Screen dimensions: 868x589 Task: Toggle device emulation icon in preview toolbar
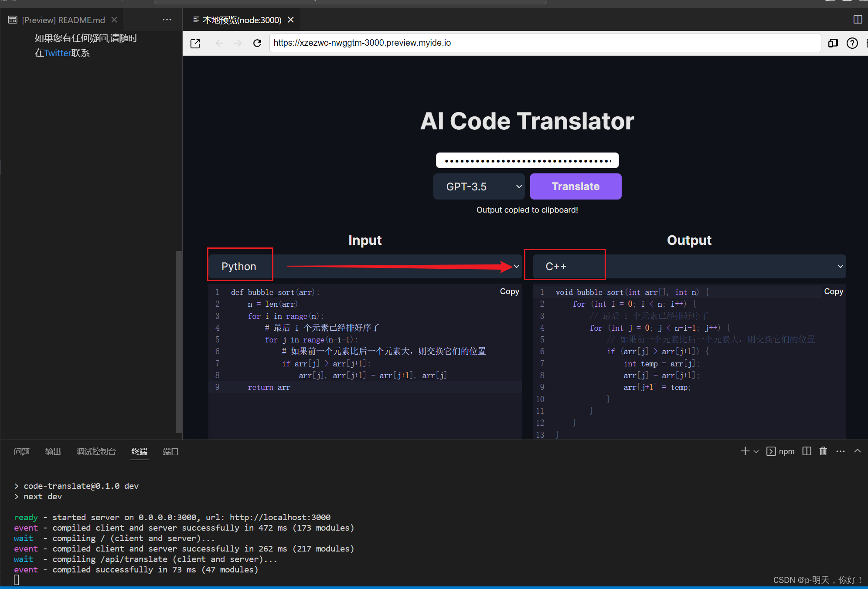[x=833, y=43]
